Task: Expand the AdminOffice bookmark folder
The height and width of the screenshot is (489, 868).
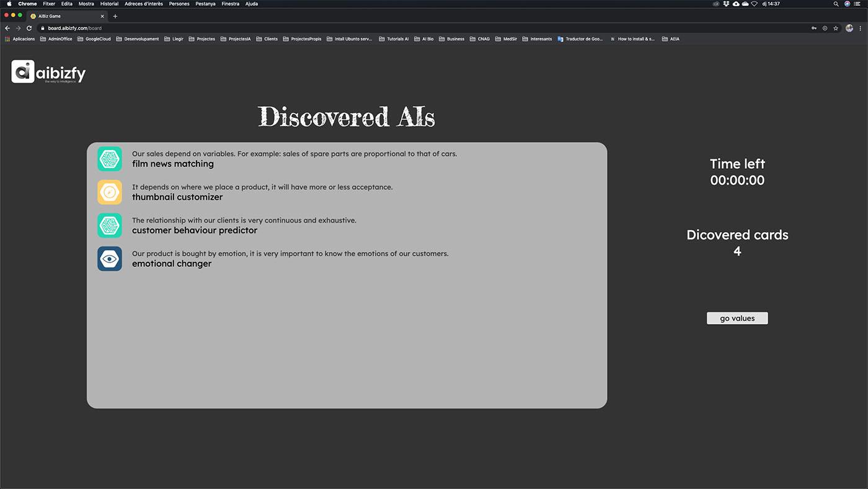Action: pos(56,39)
